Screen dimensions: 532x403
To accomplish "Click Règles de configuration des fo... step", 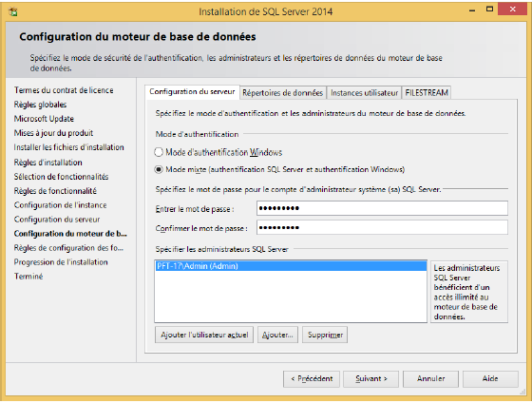I will pos(68,248).
